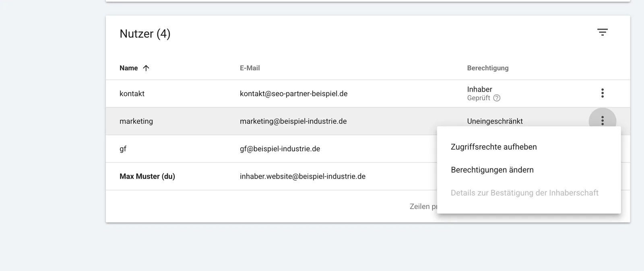Click the E-Mail column header

pos(250,68)
